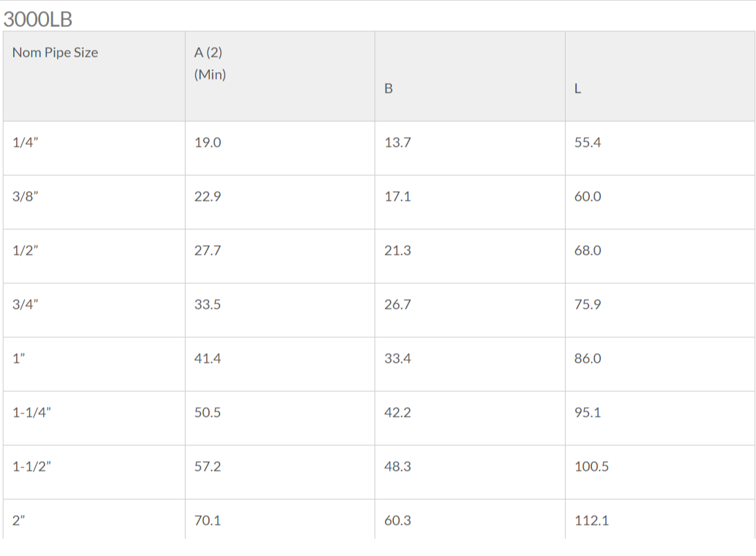
Task: Click the 3/8" pipe size row label
Action: 25,197
